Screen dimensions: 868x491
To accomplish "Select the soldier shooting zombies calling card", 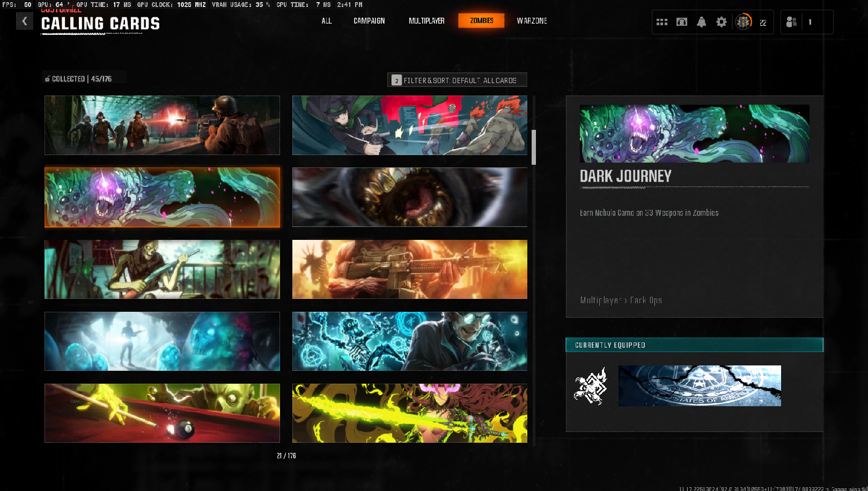I will click(162, 126).
